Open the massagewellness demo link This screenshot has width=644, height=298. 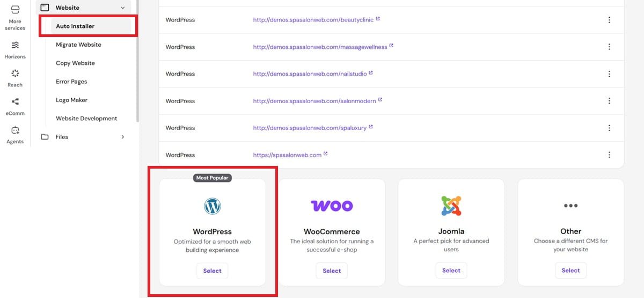pyautogui.click(x=320, y=47)
